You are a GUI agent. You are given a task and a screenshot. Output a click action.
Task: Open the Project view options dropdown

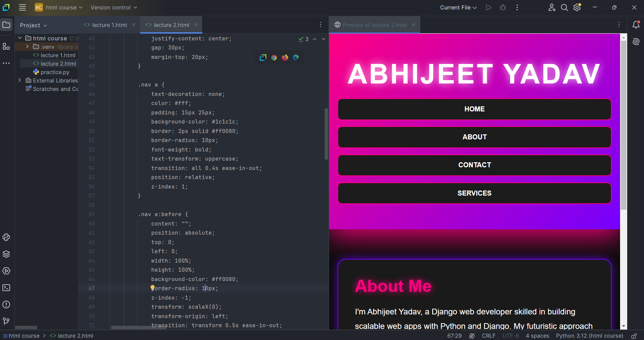33,25
